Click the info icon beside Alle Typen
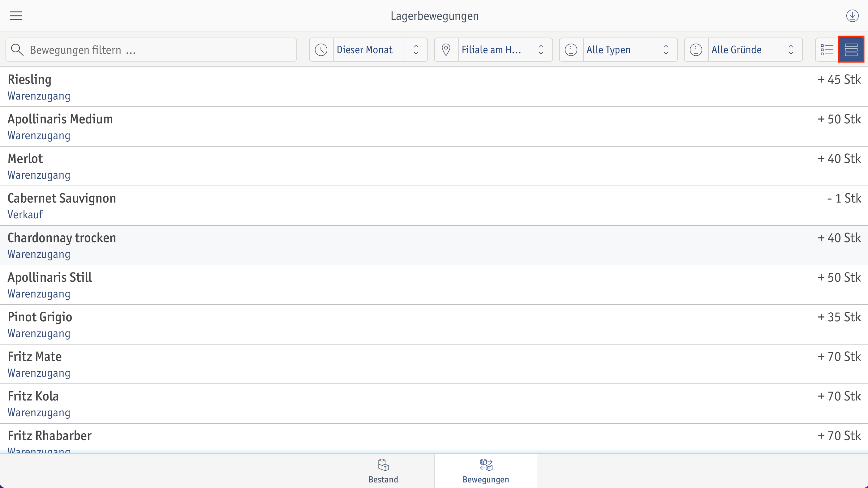 [x=571, y=50]
